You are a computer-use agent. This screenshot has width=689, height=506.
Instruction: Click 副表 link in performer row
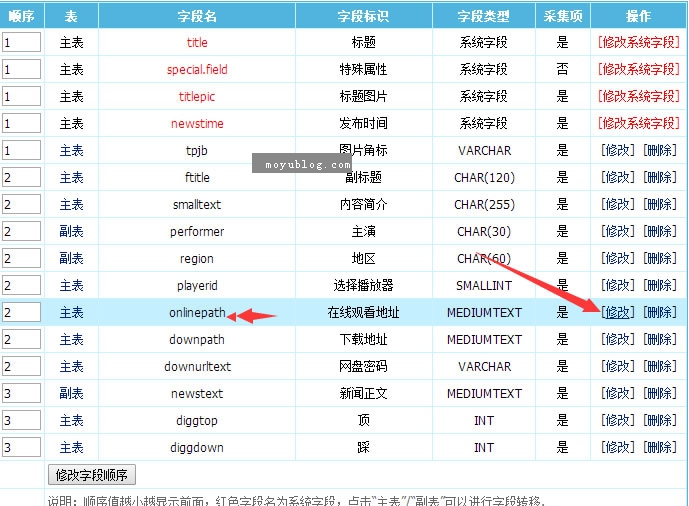tap(72, 232)
